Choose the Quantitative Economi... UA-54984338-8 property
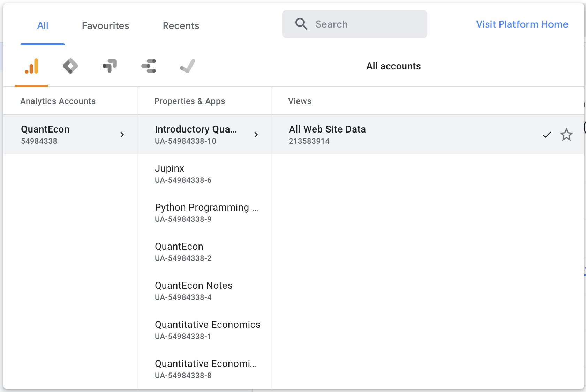 pyautogui.click(x=204, y=369)
